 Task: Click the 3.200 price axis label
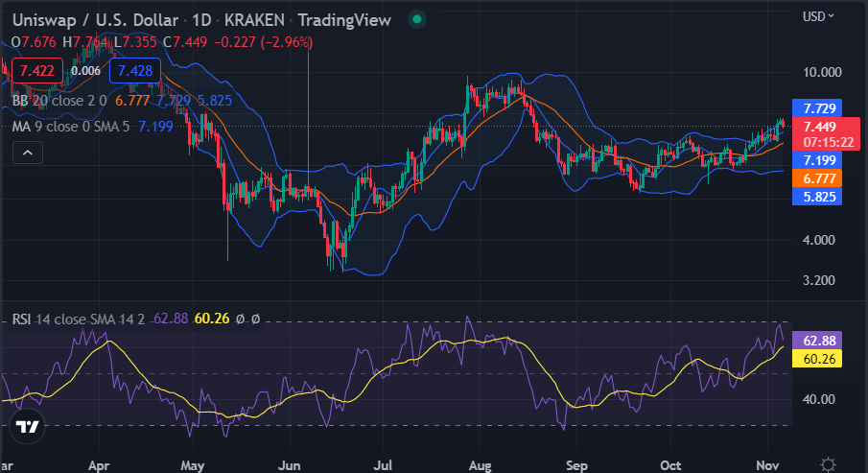[x=819, y=280]
